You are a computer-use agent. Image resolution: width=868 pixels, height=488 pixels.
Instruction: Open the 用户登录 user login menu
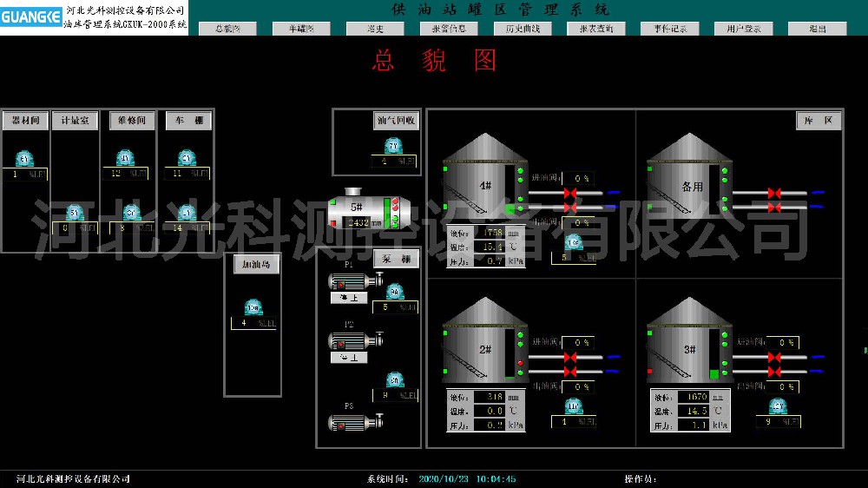click(744, 29)
